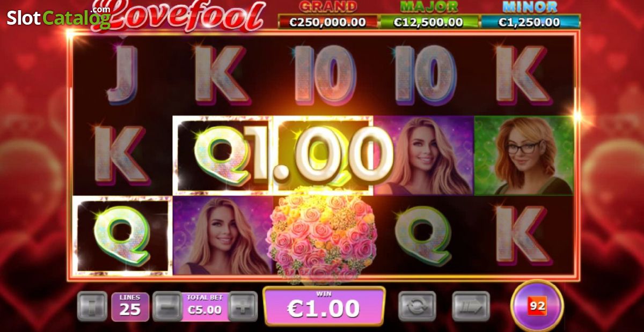The height and width of the screenshot is (332, 644).
Task: Click the rose bouquet symbol
Action: coord(322,236)
